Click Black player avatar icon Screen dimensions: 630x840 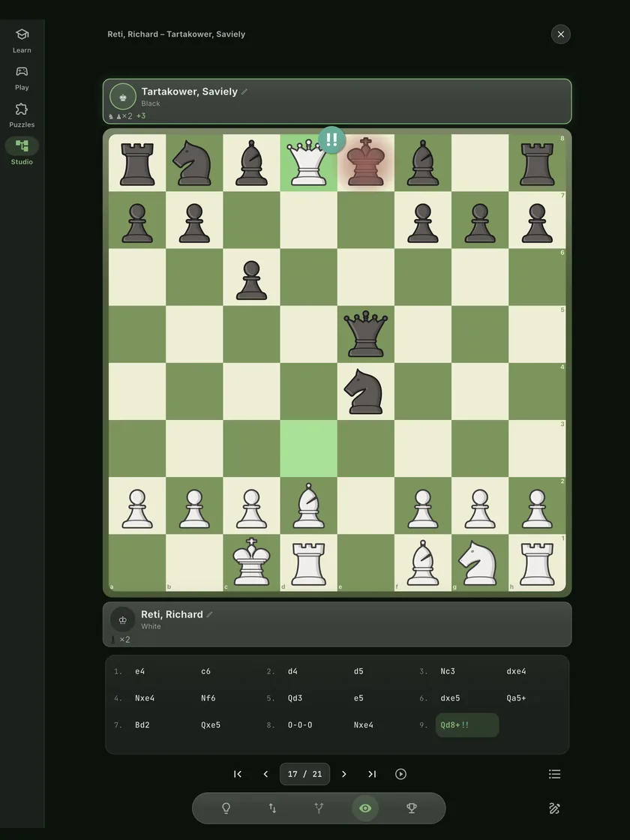123,97
